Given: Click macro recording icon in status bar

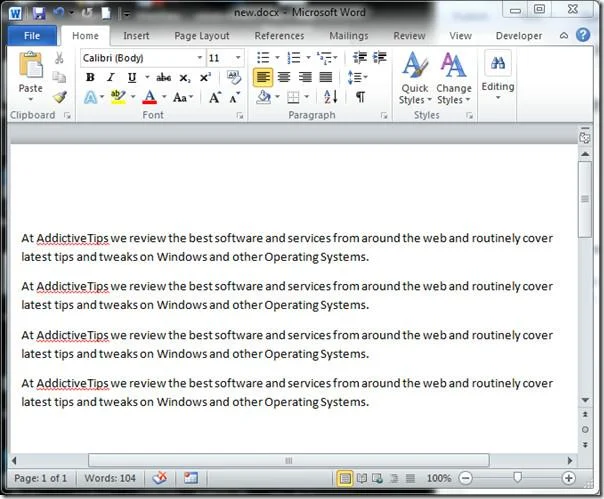Looking at the screenshot, I should 191,478.
